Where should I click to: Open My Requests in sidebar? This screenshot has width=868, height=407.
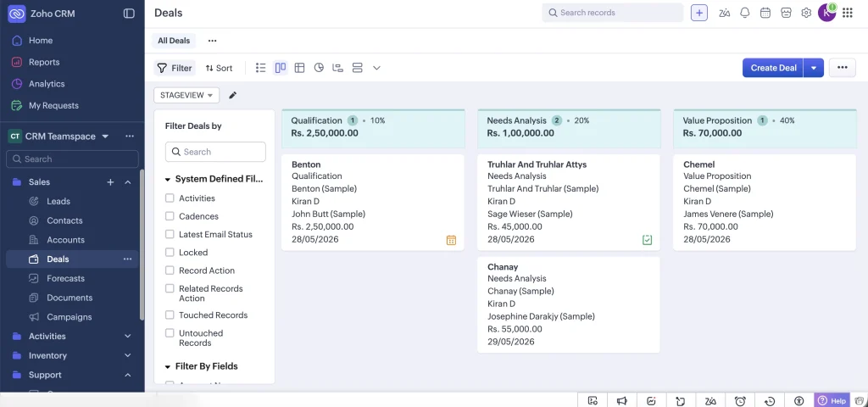(x=53, y=105)
